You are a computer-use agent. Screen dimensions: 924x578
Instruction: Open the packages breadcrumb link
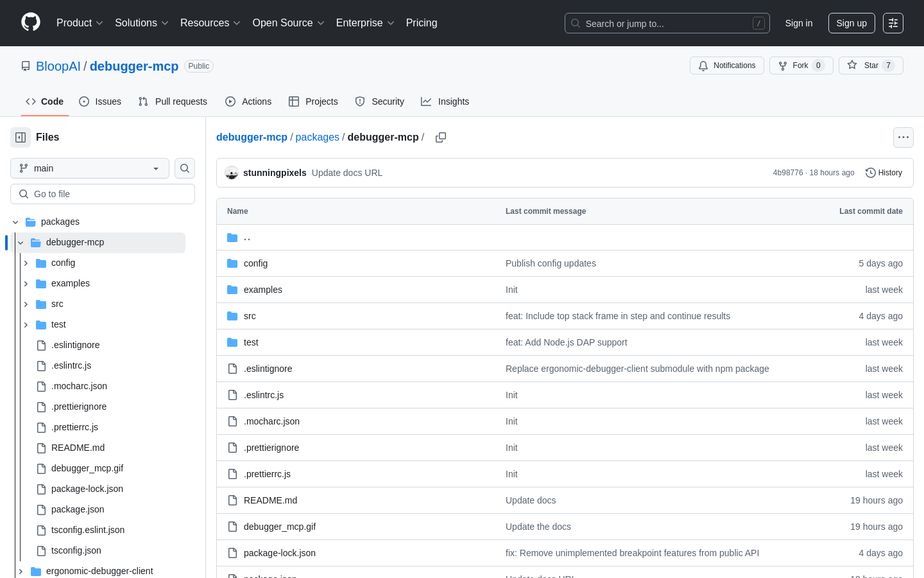pyautogui.click(x=318, y=137)
